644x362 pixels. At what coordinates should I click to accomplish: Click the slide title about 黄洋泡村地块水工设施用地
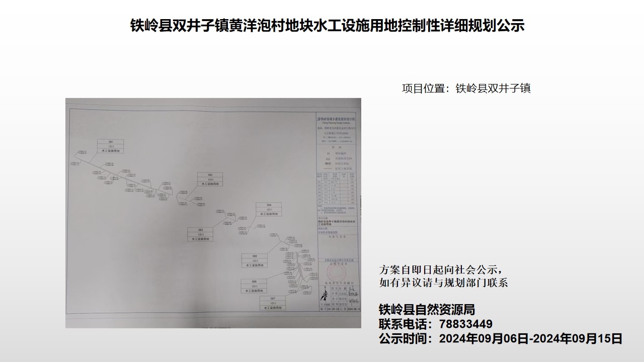tap(328, 25)
